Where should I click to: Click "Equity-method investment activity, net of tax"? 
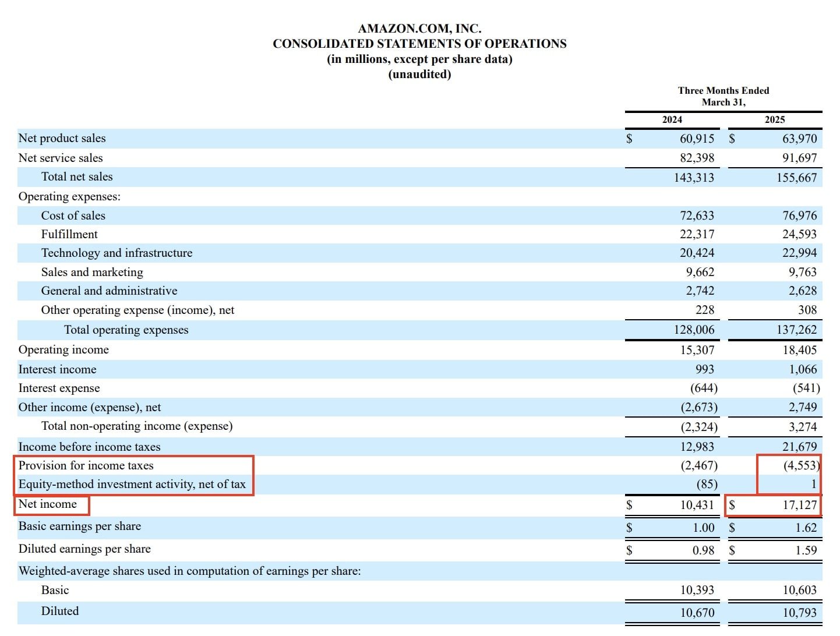tap(132, 484)
